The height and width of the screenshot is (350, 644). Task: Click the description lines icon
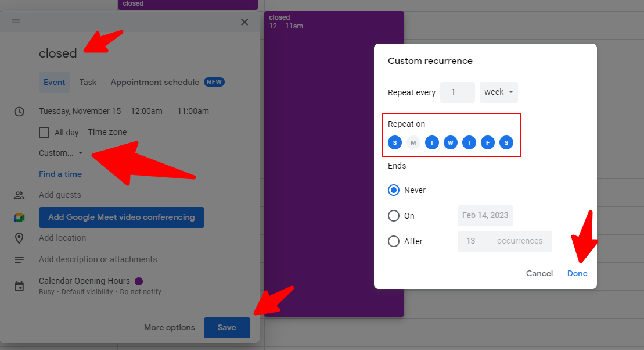click(20, 259)
